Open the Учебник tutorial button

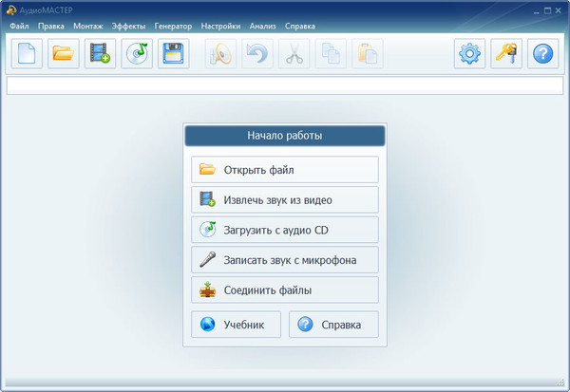(x=236, y=325)
